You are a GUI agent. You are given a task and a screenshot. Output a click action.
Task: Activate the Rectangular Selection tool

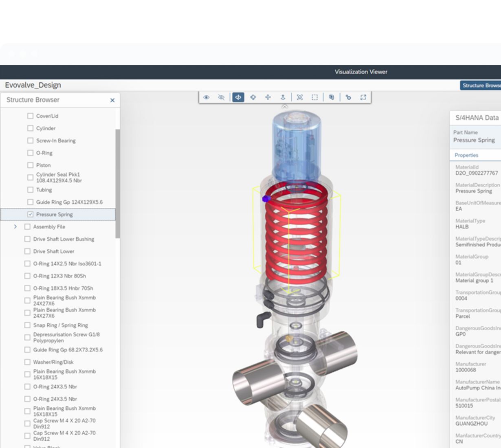tap(314, 97)
